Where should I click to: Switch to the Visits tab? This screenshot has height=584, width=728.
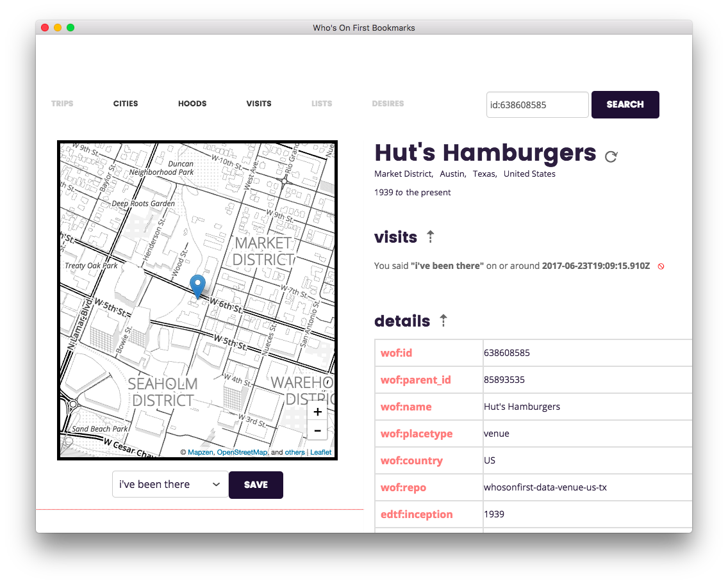click(x=259, y=104)
